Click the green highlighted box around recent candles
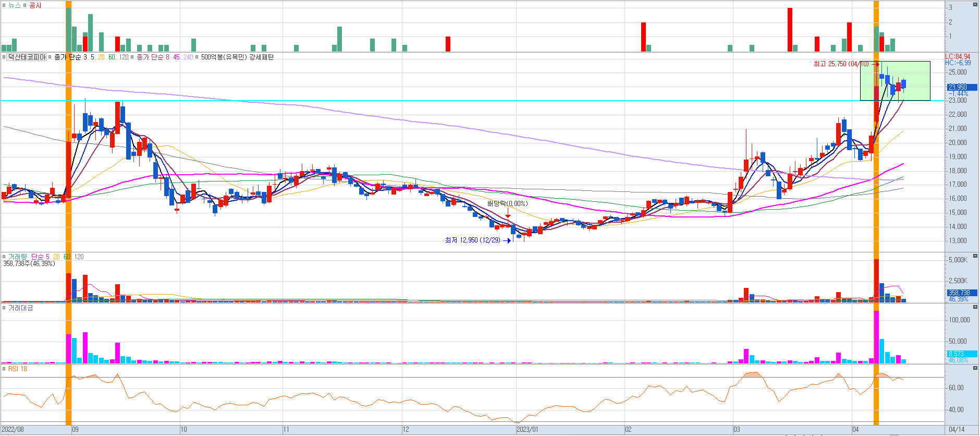 tap(895, 81)
